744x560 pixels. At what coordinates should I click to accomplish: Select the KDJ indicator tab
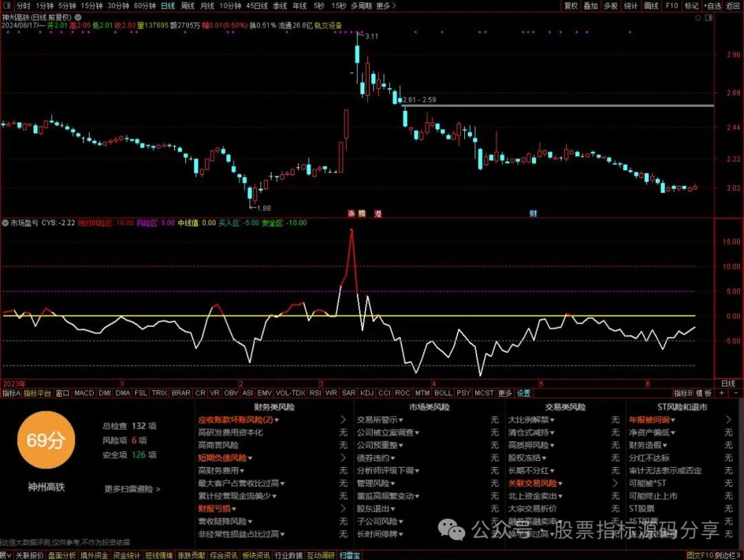tap(366, 393)
